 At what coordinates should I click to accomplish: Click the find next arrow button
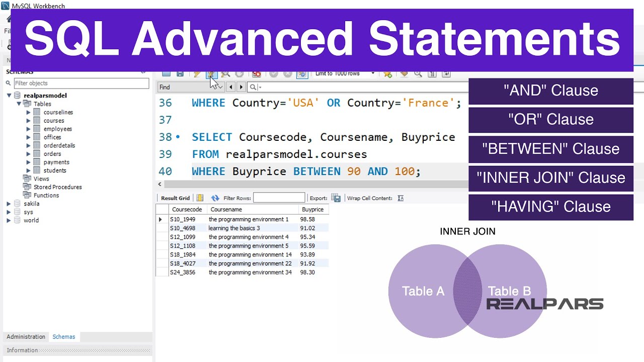(x=241, y=87)
